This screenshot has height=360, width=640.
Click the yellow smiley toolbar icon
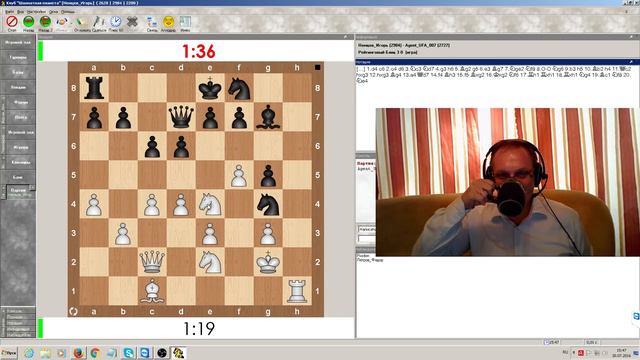click(169, 21)
